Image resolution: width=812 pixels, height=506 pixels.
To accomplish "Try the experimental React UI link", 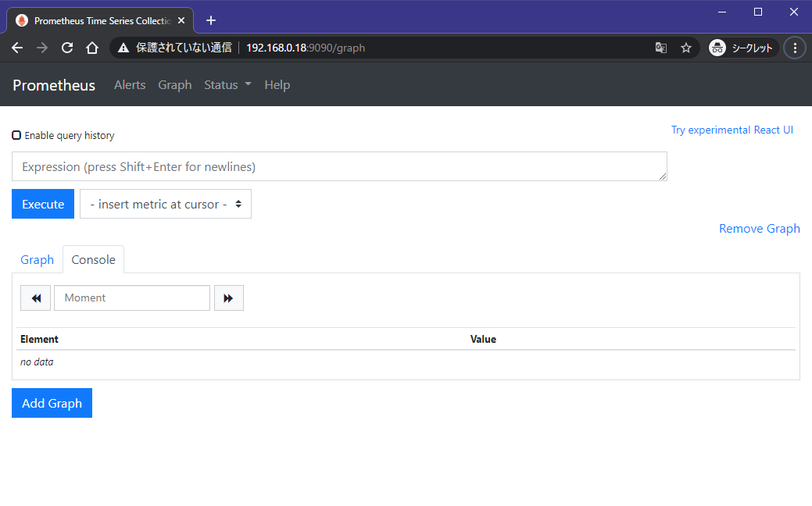I will 732,130.
